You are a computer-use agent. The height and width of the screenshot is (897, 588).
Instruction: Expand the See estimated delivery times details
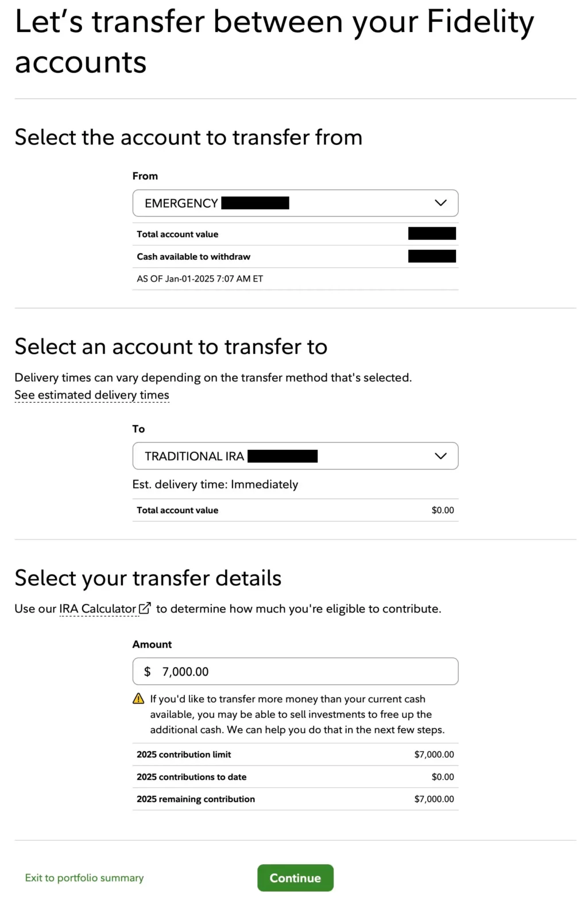click(91, 395)
